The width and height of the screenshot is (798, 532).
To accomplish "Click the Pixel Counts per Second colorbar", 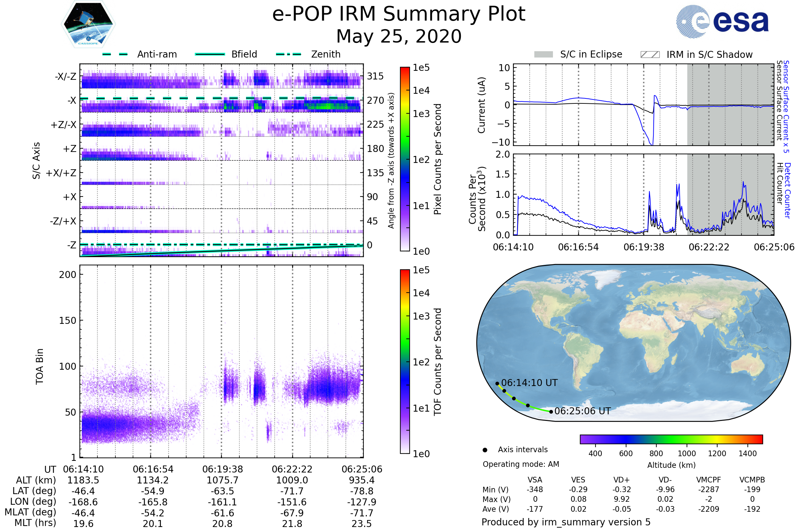I will (405, 159).
